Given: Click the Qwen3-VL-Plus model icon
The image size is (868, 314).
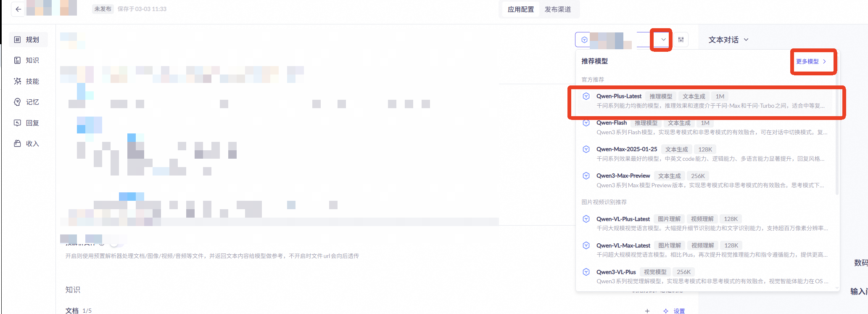Looking at the screenshot, I should [x=586, y=272].
